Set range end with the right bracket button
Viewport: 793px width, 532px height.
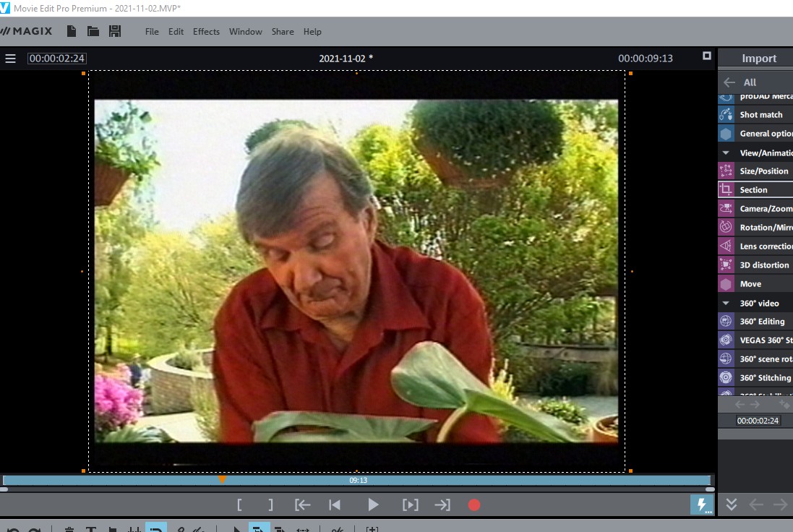270,505
